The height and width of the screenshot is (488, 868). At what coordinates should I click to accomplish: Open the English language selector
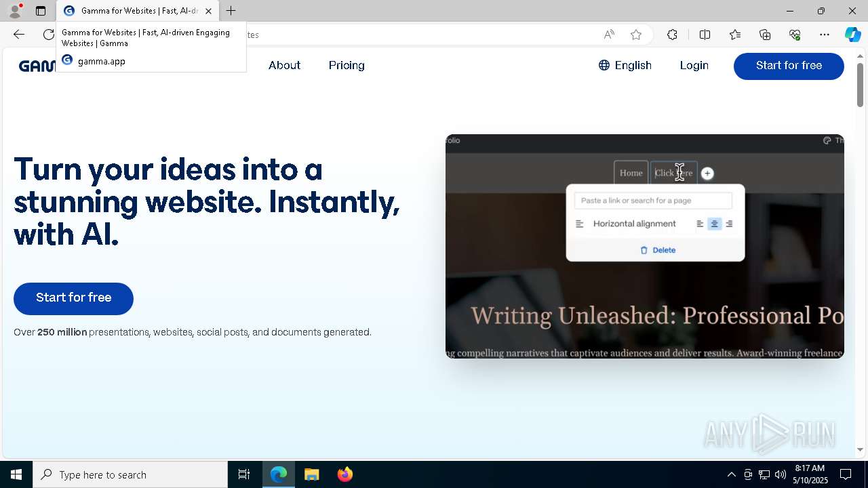tap(625, 66)
